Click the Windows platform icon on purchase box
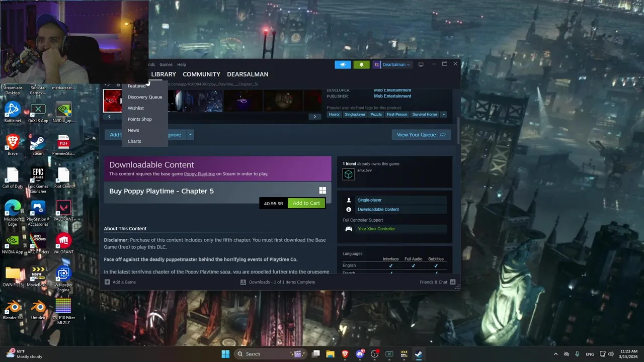Screen dimensions: 644x362 (x=323, y=191)
